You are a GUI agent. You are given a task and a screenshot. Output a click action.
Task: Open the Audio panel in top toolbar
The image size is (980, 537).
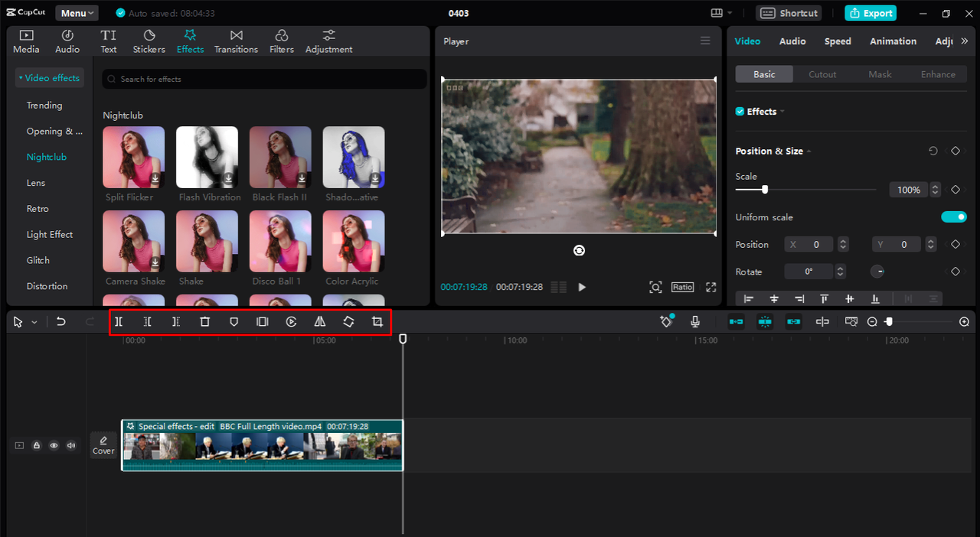tap(67, 41)
